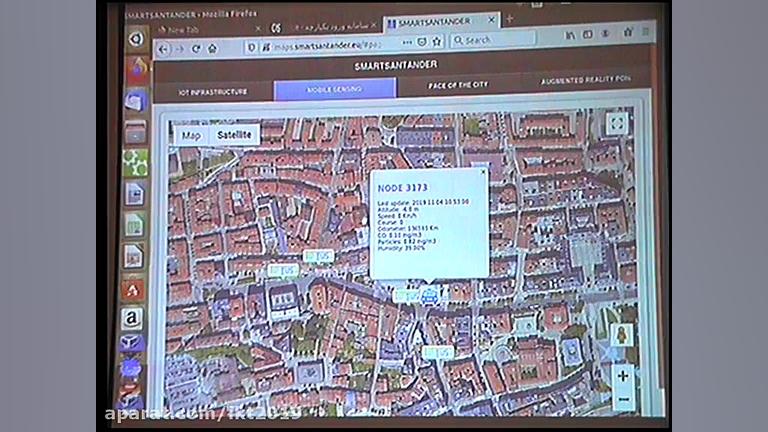The image size is (768, 432).
Task: Open the IoT Infrastructure tab
Action: coord(213,92)
